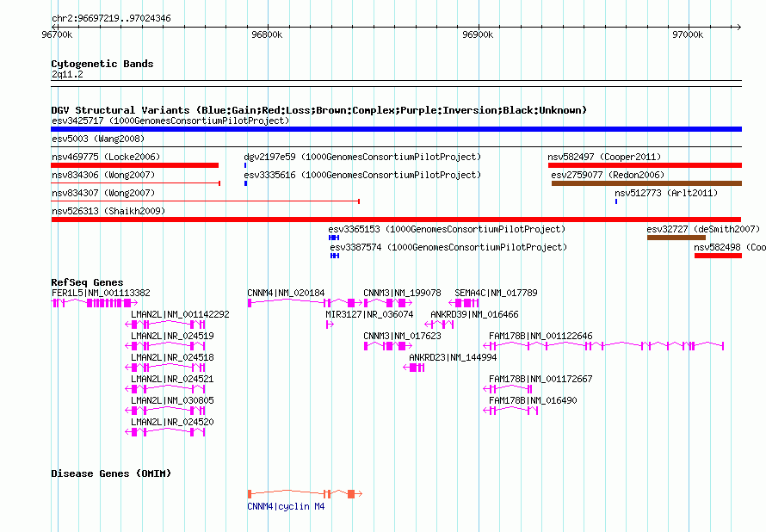The width and height of the screenshot is (766, 532).
Task: Click the MIR3127 gene glyph
Action: click(330, 325)
